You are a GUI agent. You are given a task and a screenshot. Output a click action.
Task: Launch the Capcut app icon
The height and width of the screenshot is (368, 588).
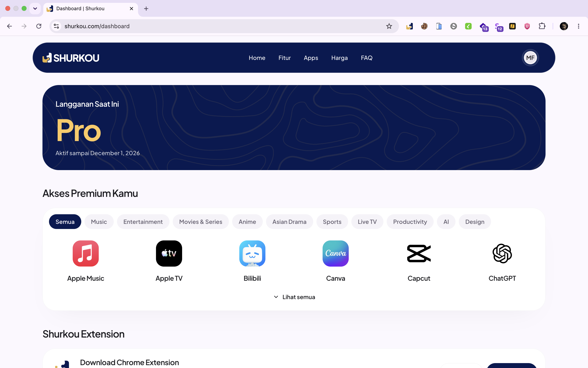(419, 253)
